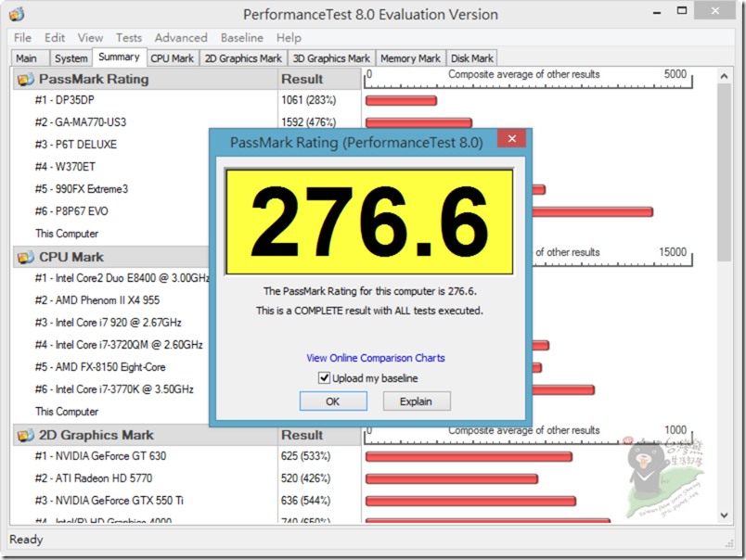The height and width of the screenshot is (560, 746).
Task: Click the 2D Graphics Mark section header
Action: click(145, 435)
